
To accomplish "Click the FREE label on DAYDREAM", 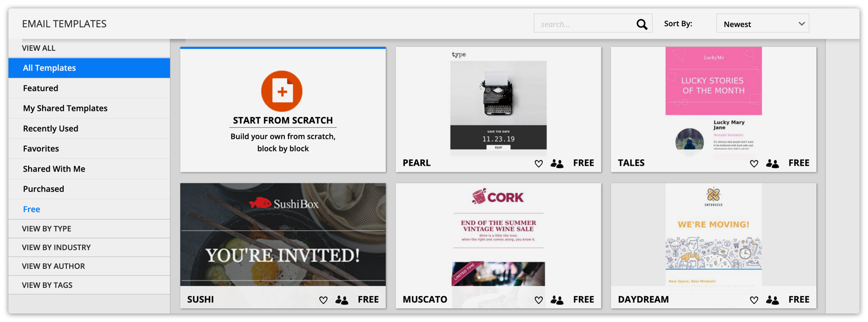I will pos(799,299).
